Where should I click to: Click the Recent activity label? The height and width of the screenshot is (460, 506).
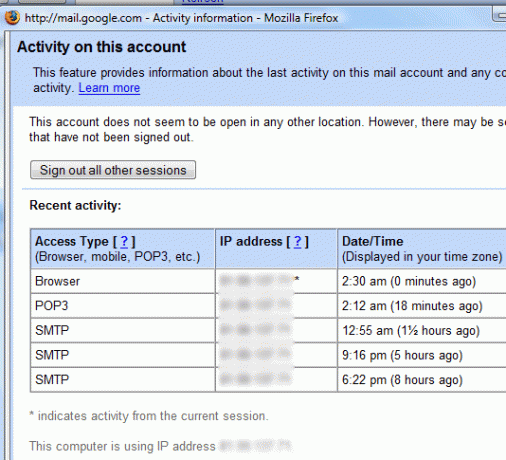pyautogui.click(x=75, y=205)
